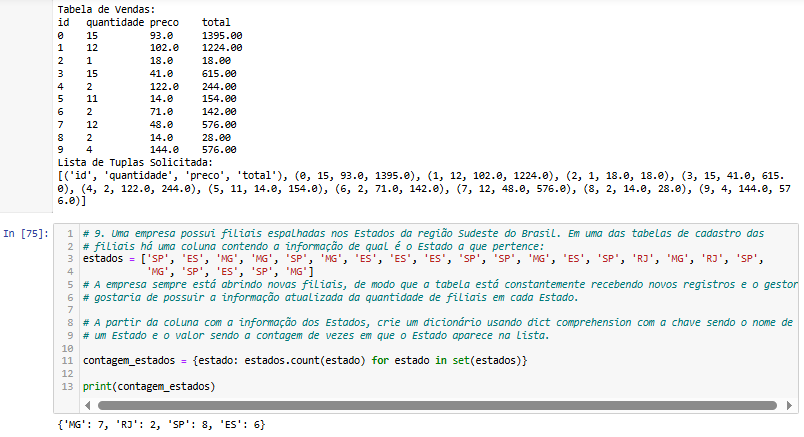Click the 'Tabela de Vendas:' output heading
Image resolution: width=804 pixels, height=437 pixels.
tap(106, 9)
